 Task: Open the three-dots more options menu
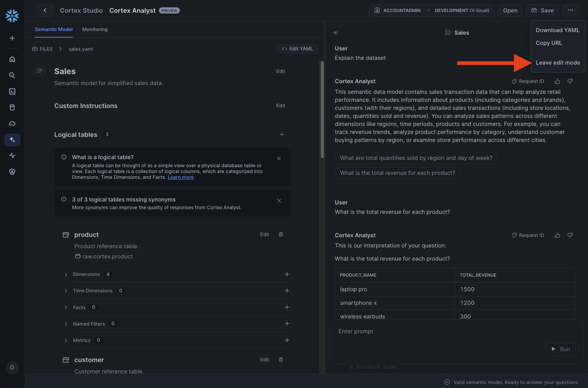click(570, 10)
